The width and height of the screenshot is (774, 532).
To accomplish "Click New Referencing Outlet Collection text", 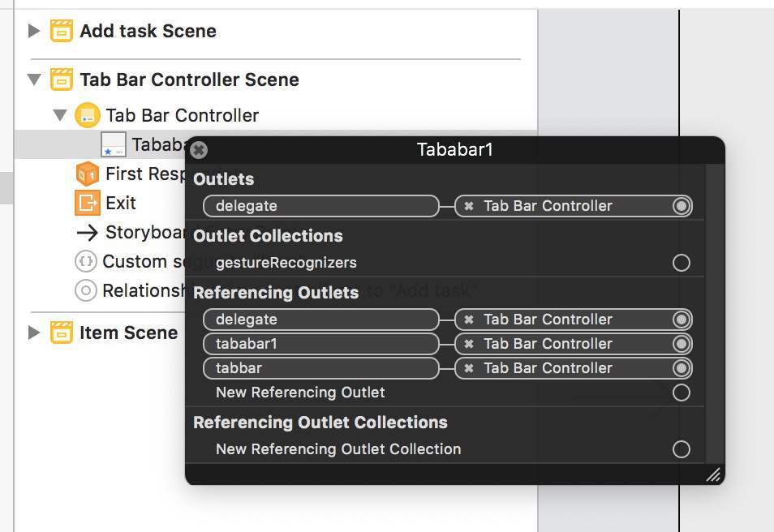I will pos(338,449).
